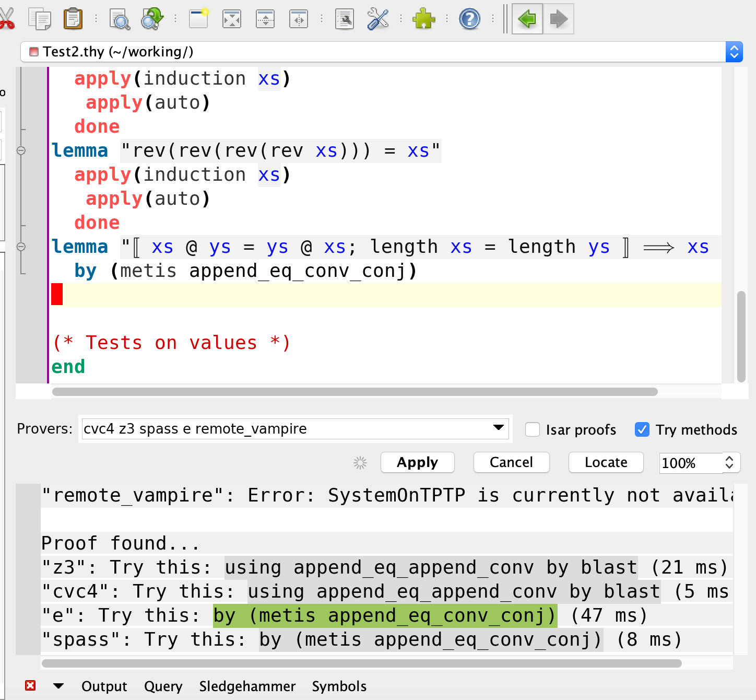
Task: Open the Test2.thy buffer selector dropdown
Action: 734,52
